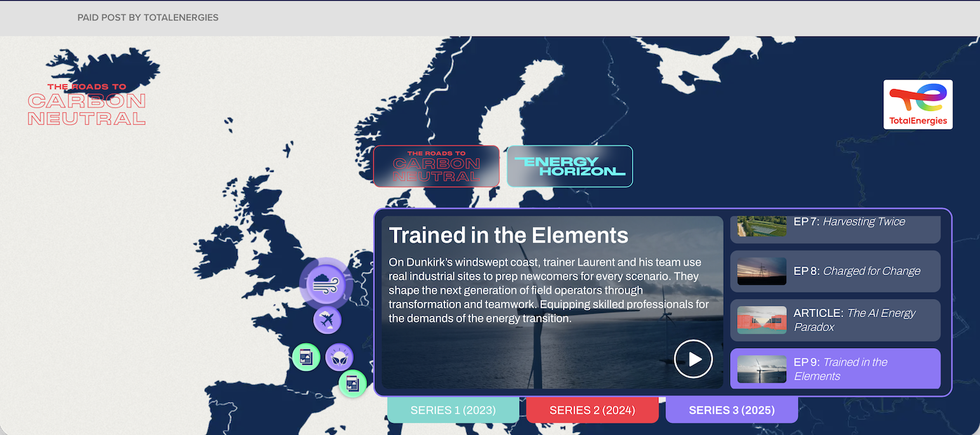Switch to Series 2 (2024) tab

pos(592,410)
